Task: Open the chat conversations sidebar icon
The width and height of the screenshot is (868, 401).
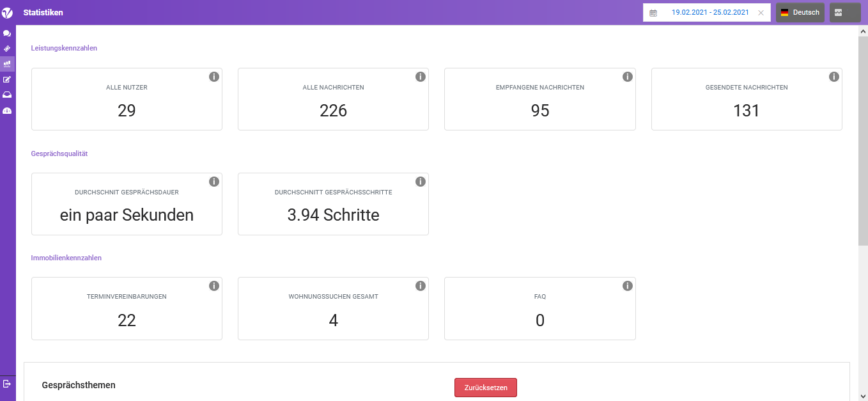Action: pyautogui.click(x=7, y=33)
